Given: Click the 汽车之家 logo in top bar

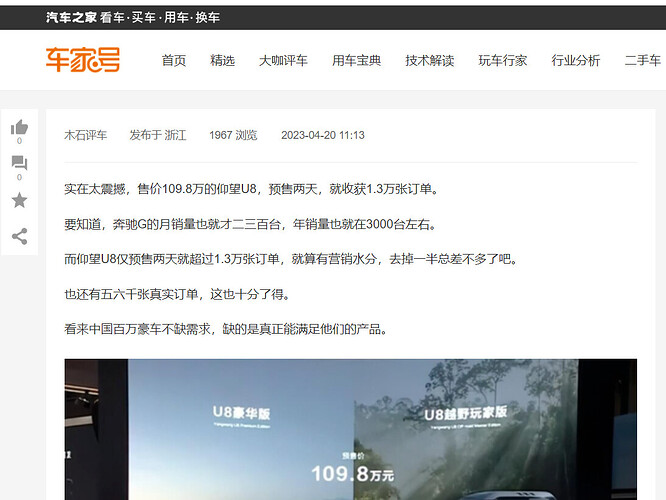Looking at the screenshot, I should 71,17.
